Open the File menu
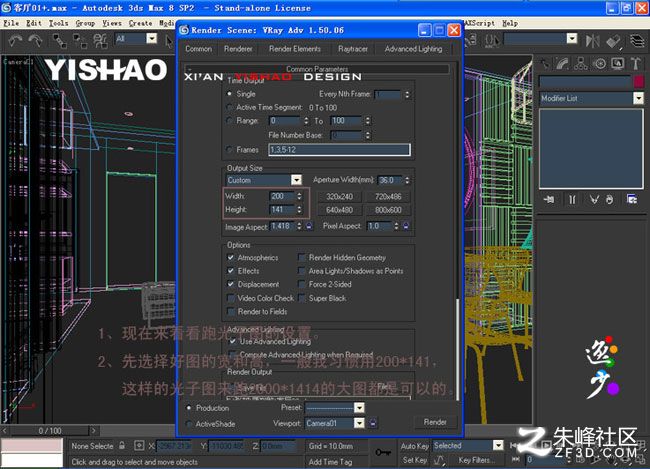650x469 pixels. point(11,23)
